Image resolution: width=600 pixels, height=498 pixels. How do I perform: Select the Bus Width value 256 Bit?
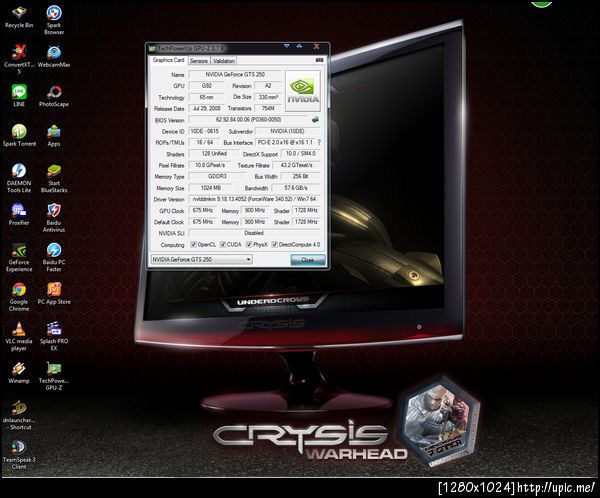pyautogui.click(x=300, y=176)
